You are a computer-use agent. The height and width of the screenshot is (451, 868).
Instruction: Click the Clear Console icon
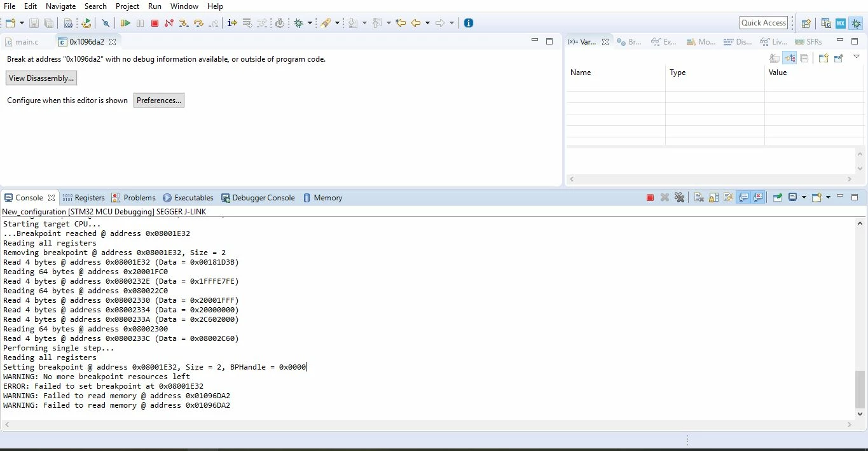(699, 198)
